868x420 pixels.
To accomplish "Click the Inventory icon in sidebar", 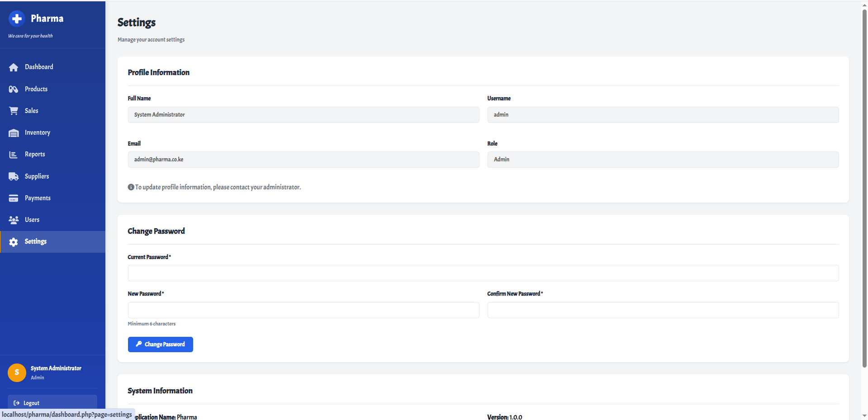I will click(x=14, y=132).
